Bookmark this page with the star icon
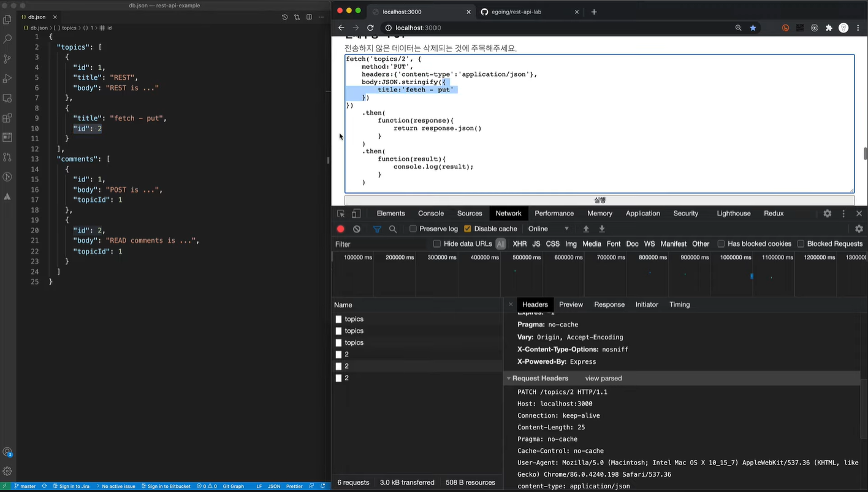The width and height of the screenshot is (868, 492). 753,28
